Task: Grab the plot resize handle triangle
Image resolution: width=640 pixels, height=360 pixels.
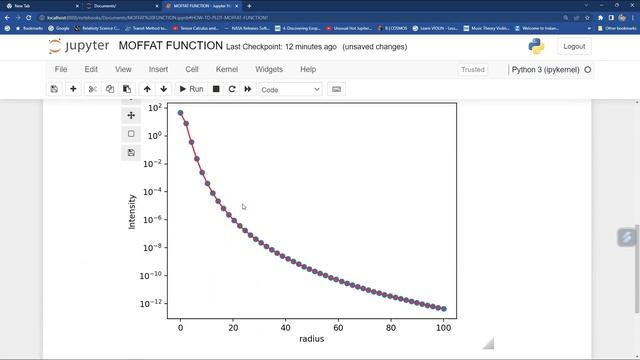Action: point(488,343)
